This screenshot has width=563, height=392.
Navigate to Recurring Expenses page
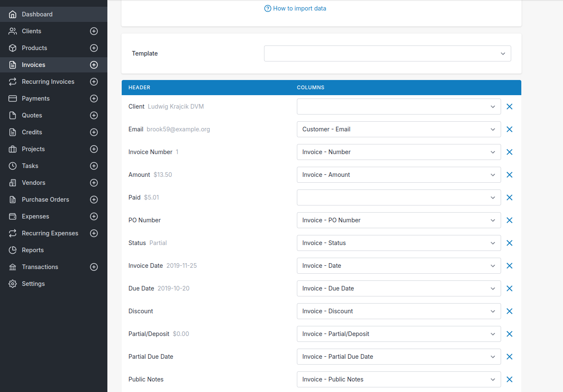50,233
